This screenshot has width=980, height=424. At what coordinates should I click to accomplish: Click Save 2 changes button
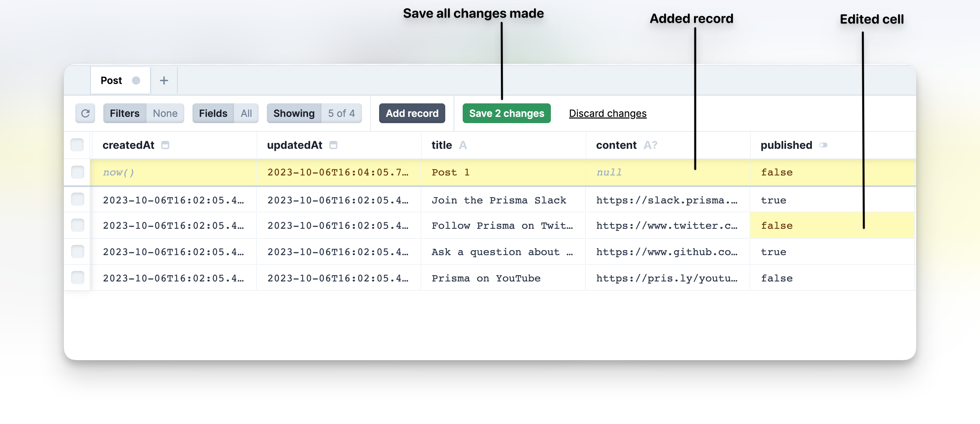click(x=507, y=113)
